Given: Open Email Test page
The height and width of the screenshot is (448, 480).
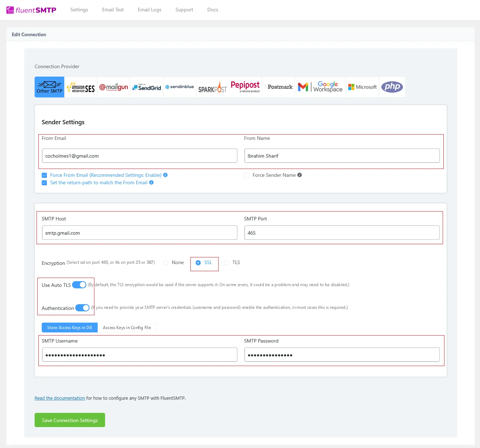Looking at the screenshot, I should (113, 10).
